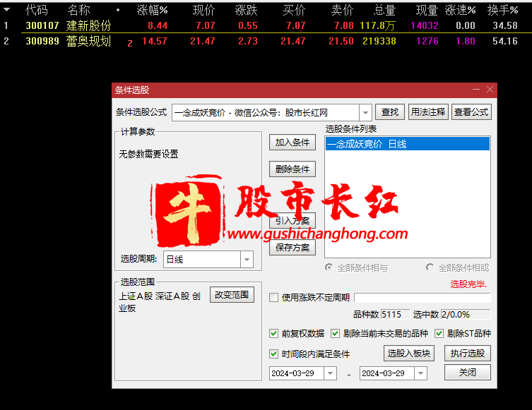Click stock code 300989
Viewport: 532px width, 410px height.
pos(42,41)
